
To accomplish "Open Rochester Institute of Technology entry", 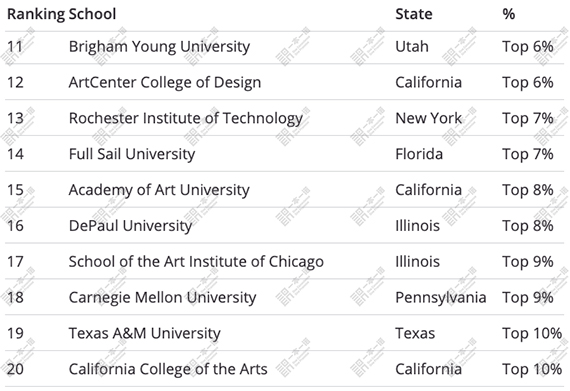I will tap(186, 118).
